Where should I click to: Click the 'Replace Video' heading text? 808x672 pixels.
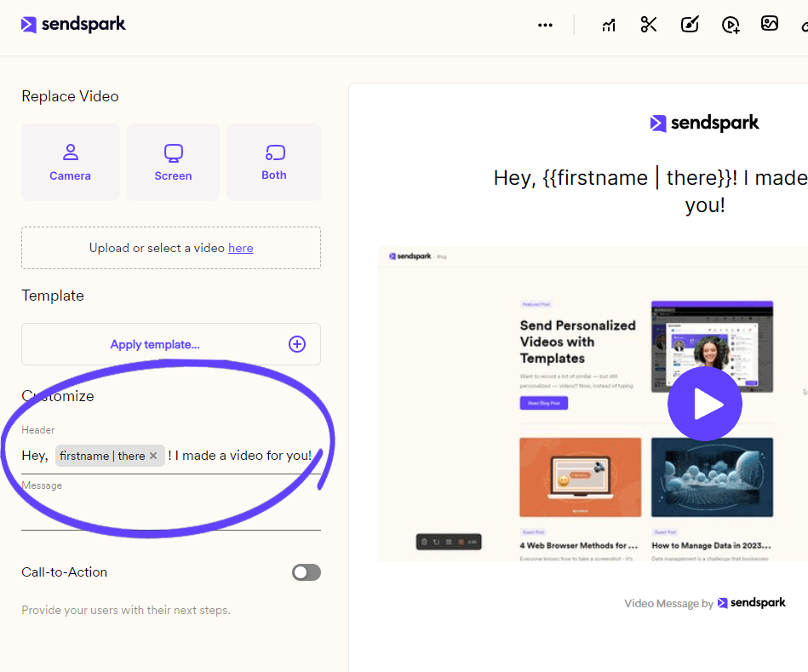tap(70, 96)
